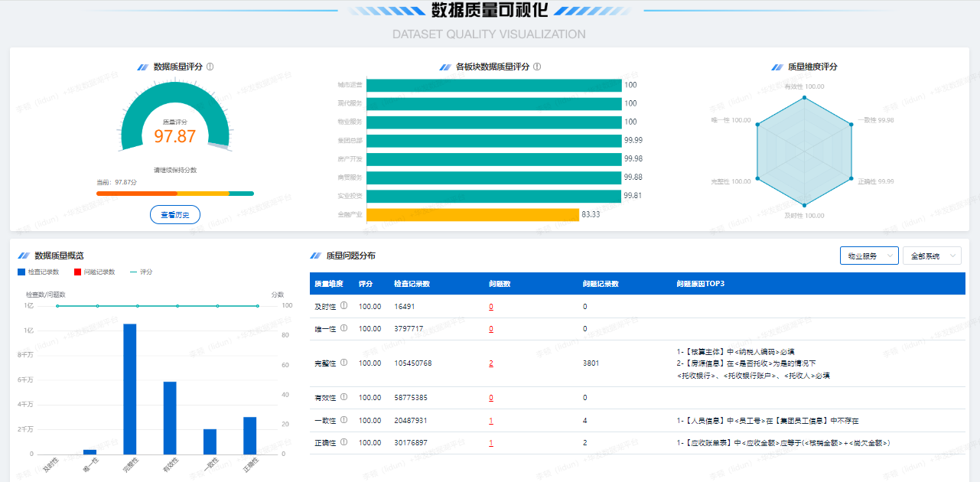Click the 实业投资 bar in chart

pos(494,196)
